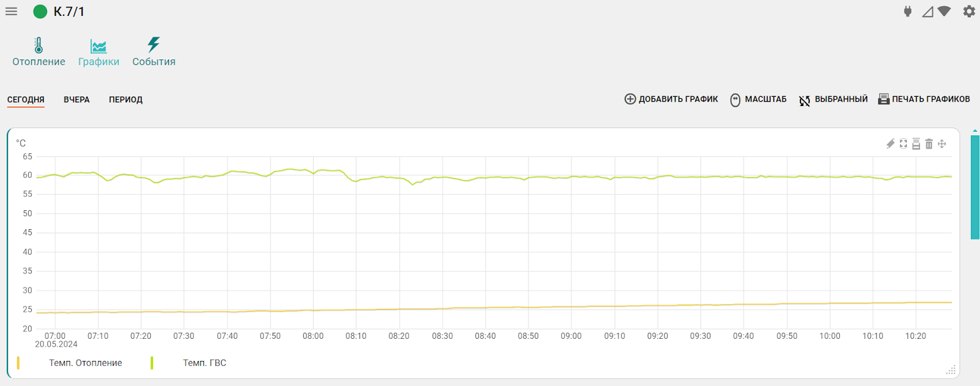
Task: Open the hamburger menu
Action: 11,12
